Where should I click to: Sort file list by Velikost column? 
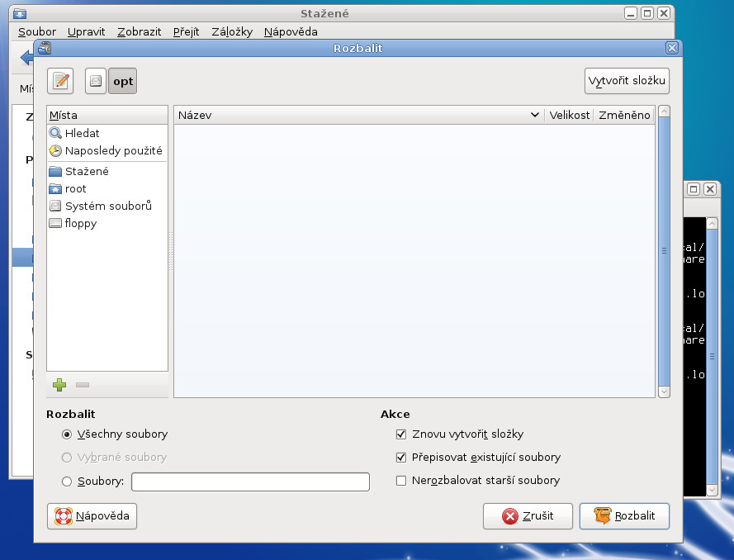(x=569, y=115)
